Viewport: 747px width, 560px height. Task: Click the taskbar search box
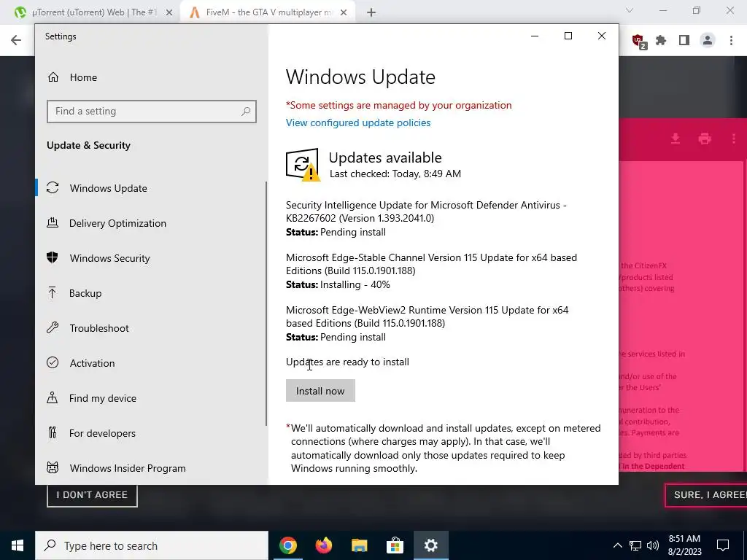click(152, 545)
